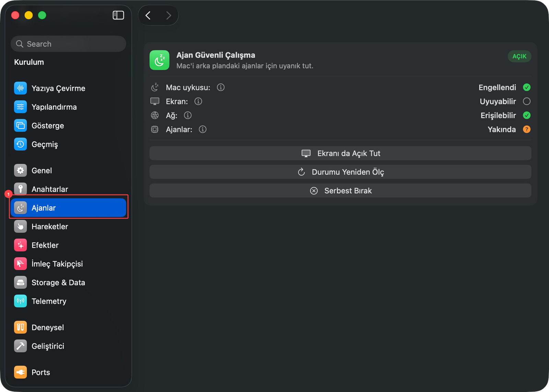Click the Storage & Data drive icon
The height and width of the screenshot is (392, 549).
point(21,283)
